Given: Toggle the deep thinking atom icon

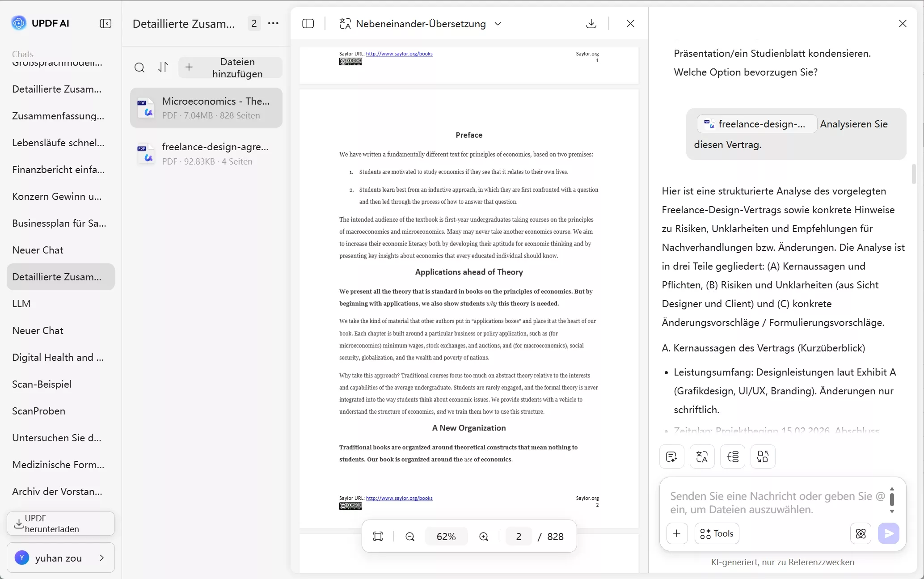Looking at the screenshot, I should click(x=861, y=533).
